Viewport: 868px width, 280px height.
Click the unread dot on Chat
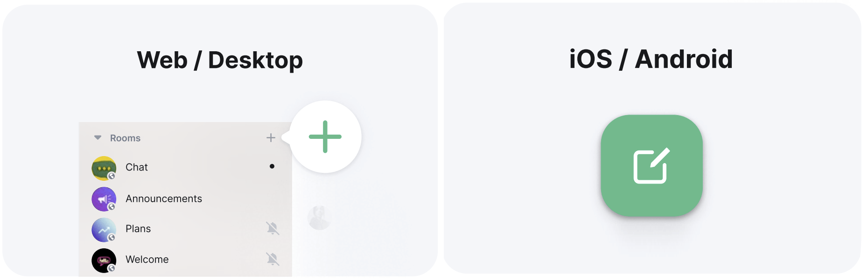[x=272, y=166]
